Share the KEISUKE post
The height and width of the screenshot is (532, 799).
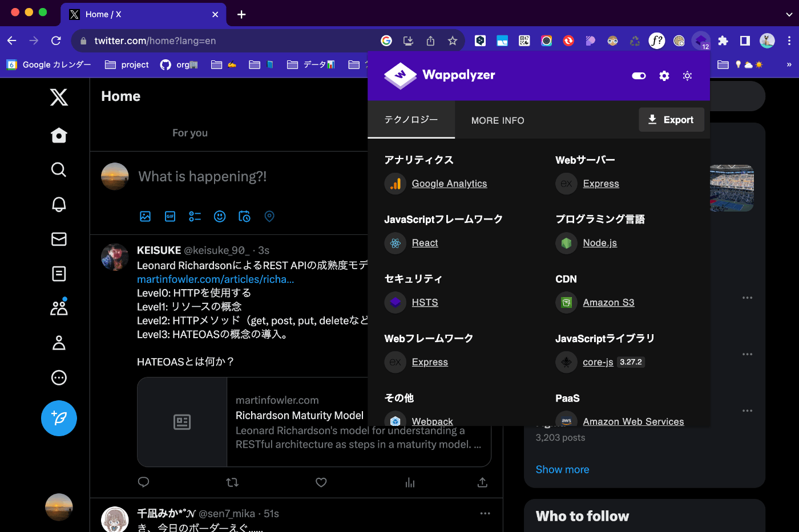482,482
